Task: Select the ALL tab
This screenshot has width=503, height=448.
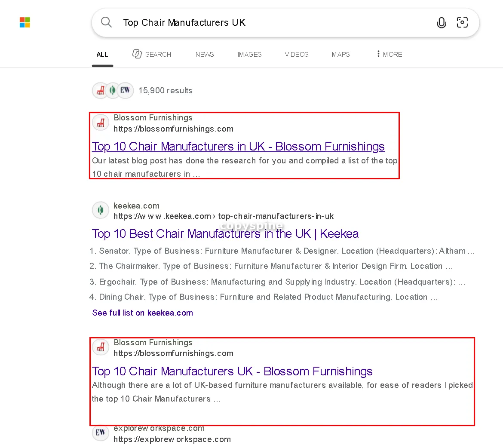Action: pos(102,55)
